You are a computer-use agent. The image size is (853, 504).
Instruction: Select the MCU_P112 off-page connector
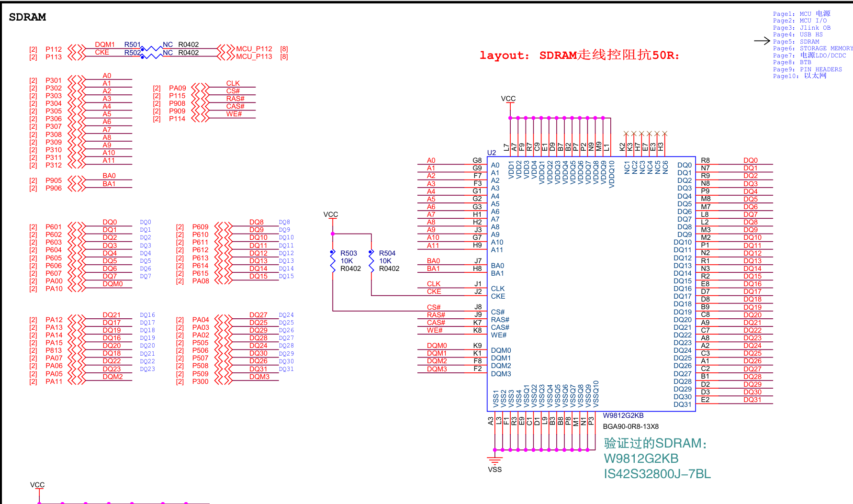coord(226,49)
